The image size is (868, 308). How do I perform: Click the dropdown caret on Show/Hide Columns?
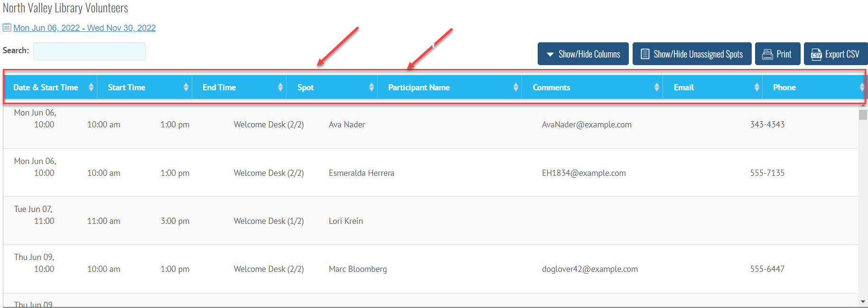pyautogui.click(x=550, y=55)
